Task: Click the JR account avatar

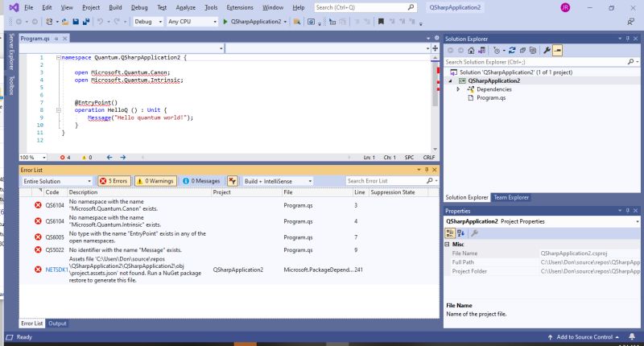Action: click(565, 7)
